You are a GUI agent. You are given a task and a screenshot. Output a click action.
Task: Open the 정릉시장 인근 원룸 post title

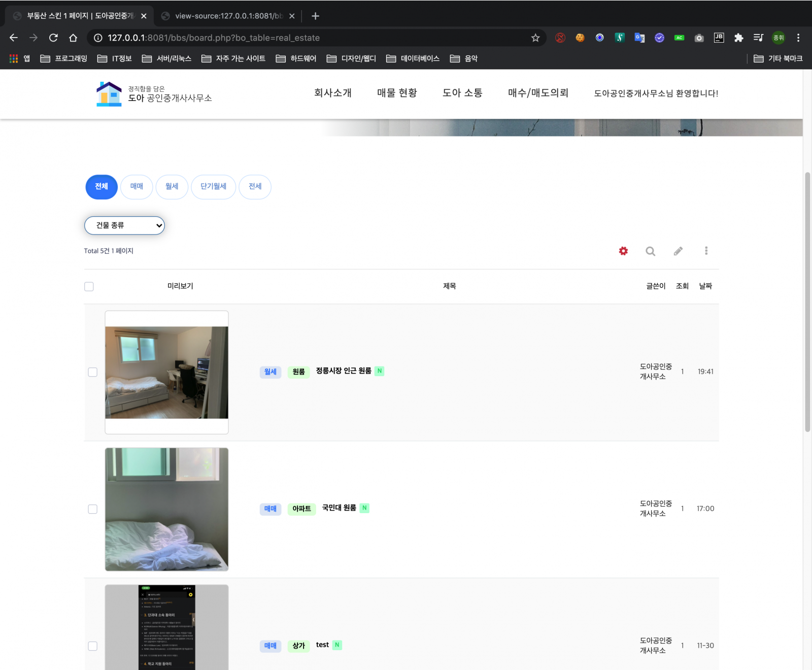(344, 371)
